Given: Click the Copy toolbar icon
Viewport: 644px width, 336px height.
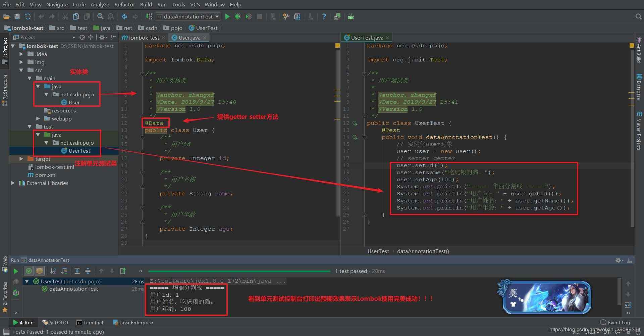Looking at the screenshot, I should [76, 16].
